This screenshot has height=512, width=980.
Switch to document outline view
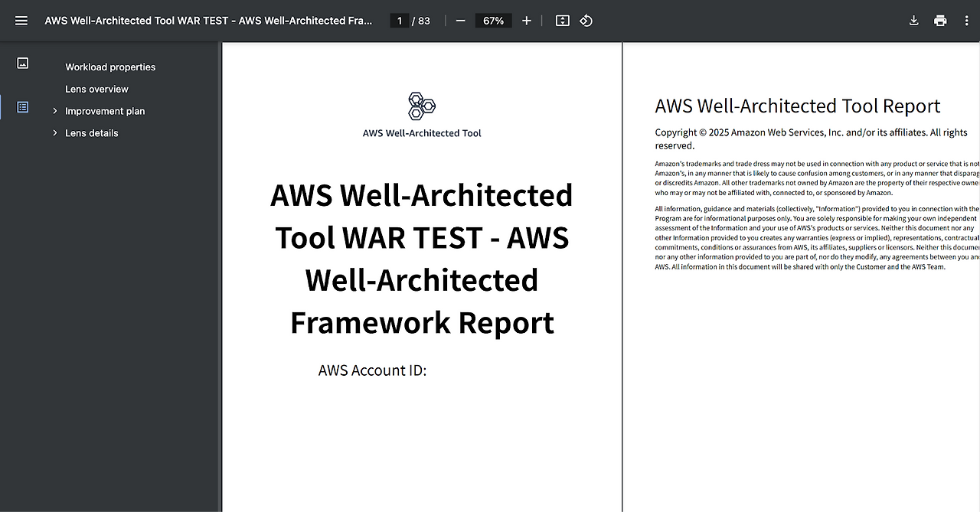(23, 107)
